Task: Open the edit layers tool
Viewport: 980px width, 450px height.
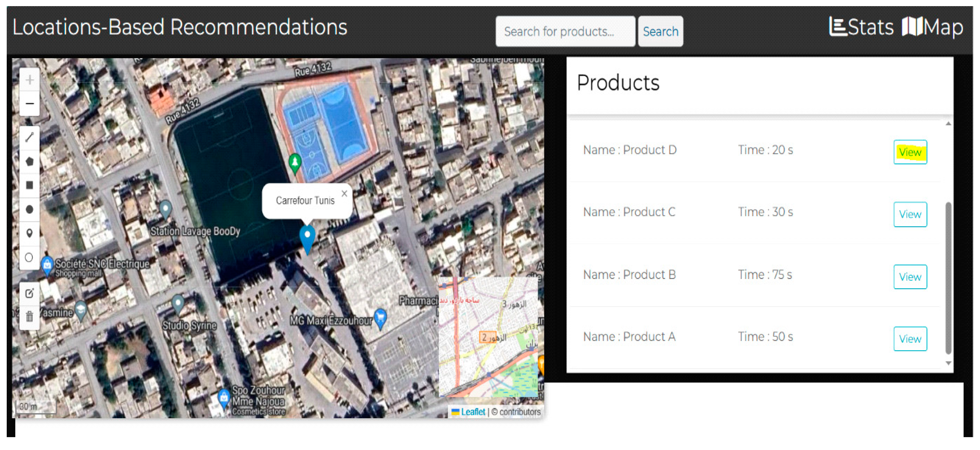Action: pyautogui.click(x=30, y=293)
